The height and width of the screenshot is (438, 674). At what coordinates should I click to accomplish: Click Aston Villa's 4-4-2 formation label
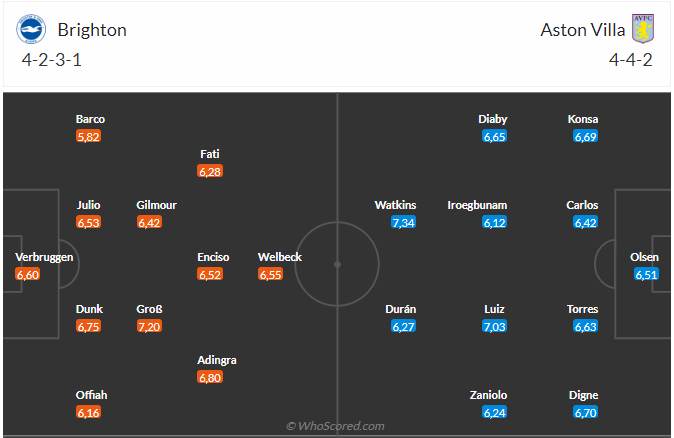[632, 59]
